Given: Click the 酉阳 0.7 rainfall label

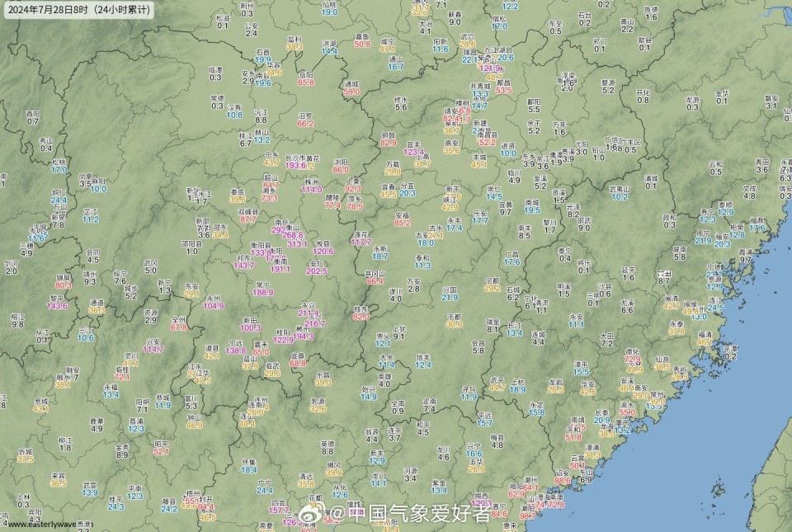Looking at the screenshot, I should (33, 118).
